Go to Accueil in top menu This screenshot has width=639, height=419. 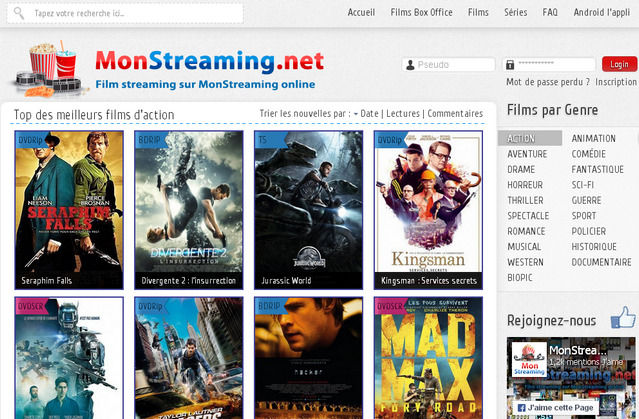[361, 13]
